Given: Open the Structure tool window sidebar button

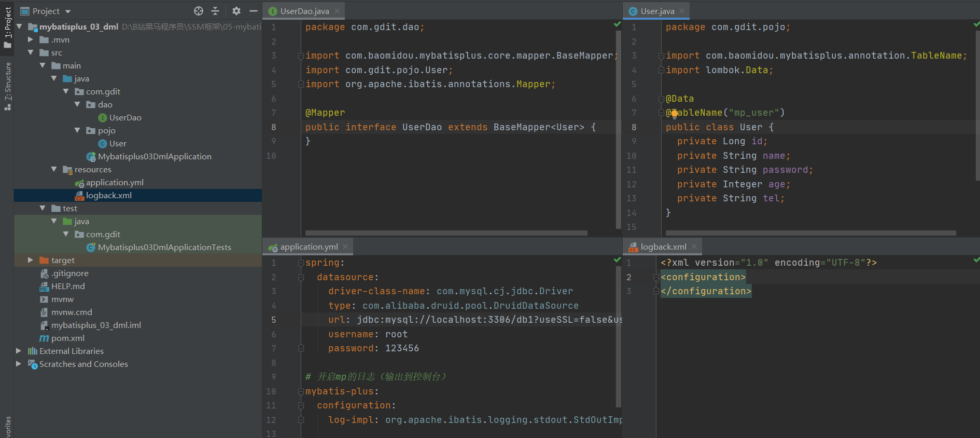Looking at the screenshot, I should click(x=7, y=86).
